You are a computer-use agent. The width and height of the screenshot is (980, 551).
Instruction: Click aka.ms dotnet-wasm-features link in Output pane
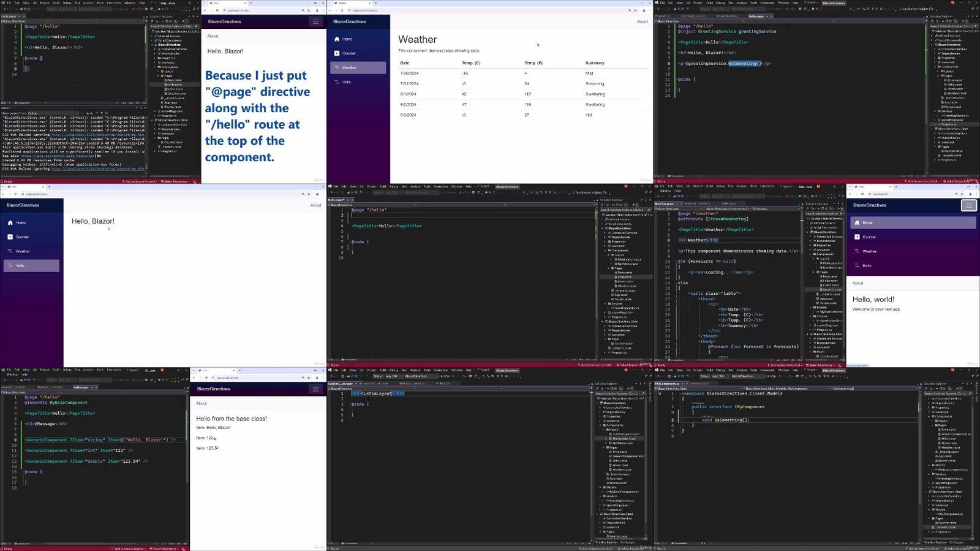coord(57,156)
